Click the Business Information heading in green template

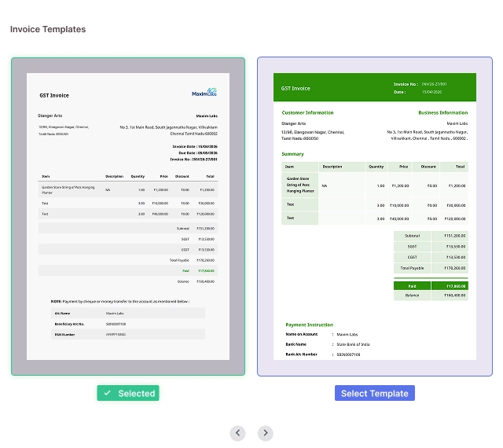(443, 112)
